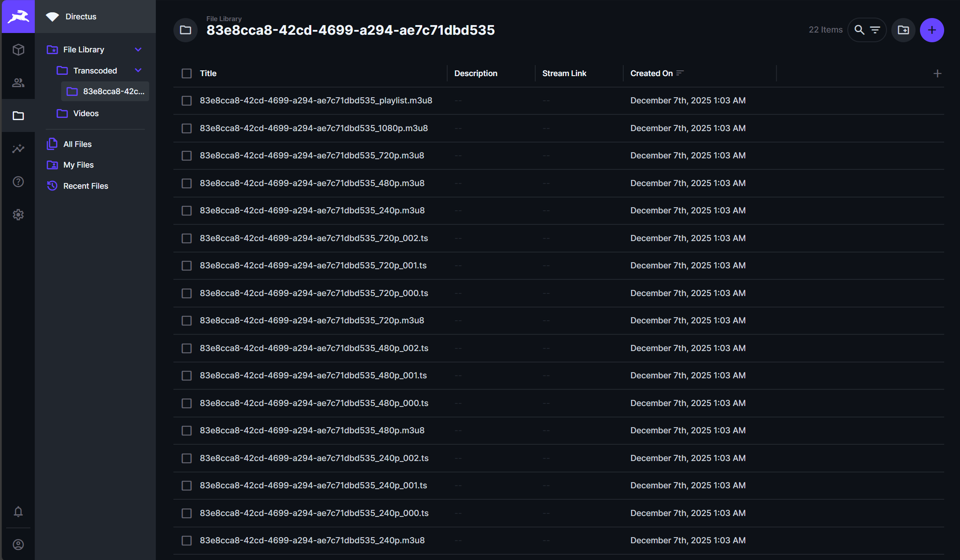Click the purple plus upload button
The height and width of the screenshot is (560, 960).
[932, 30]
